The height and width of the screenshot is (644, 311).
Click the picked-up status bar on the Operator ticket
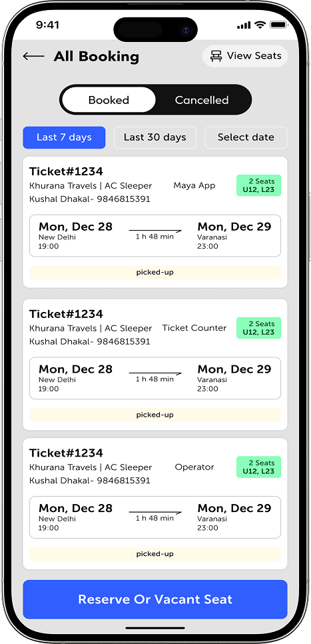pyautogui.click(x=155, y=553)
